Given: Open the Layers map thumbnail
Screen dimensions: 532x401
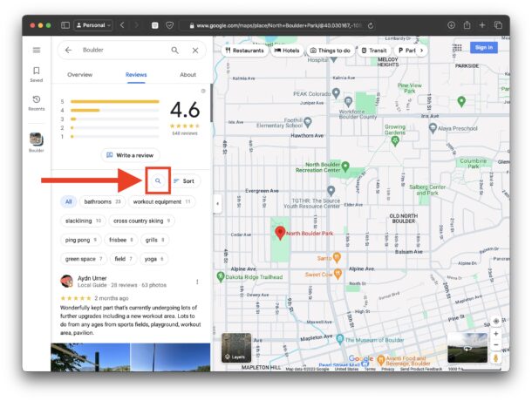Looking at the screenshot, I should (235, 347).
